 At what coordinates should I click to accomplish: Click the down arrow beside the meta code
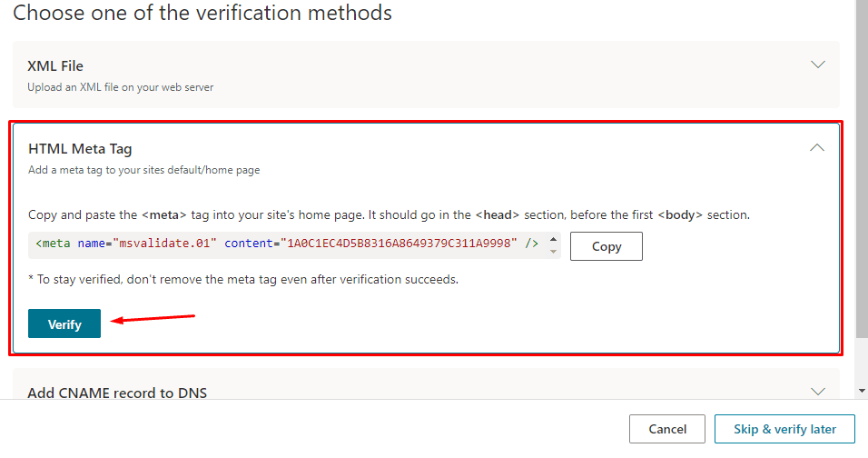(553, 252)
